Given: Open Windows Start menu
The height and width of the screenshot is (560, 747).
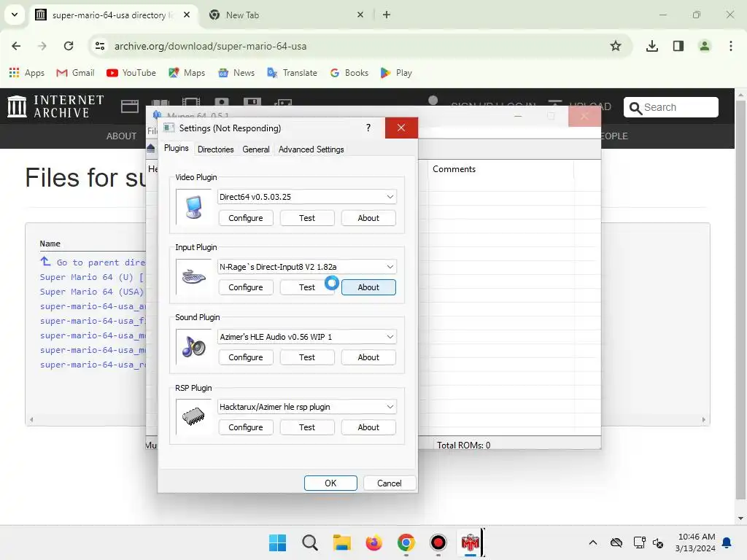Looking at the screenshot, I should point(277,542).
